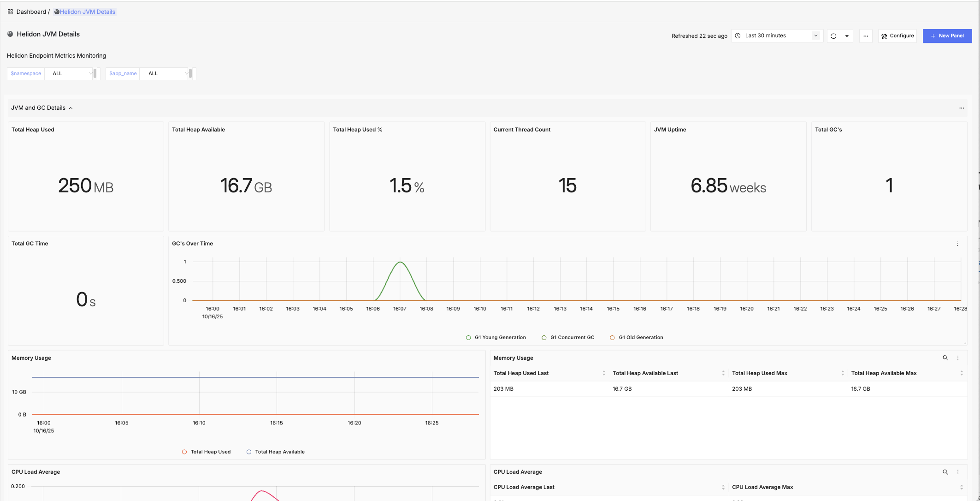Refresh the dashboard using the refresh icon
This screenshot has height=501, width=980.
click(833, 36)
